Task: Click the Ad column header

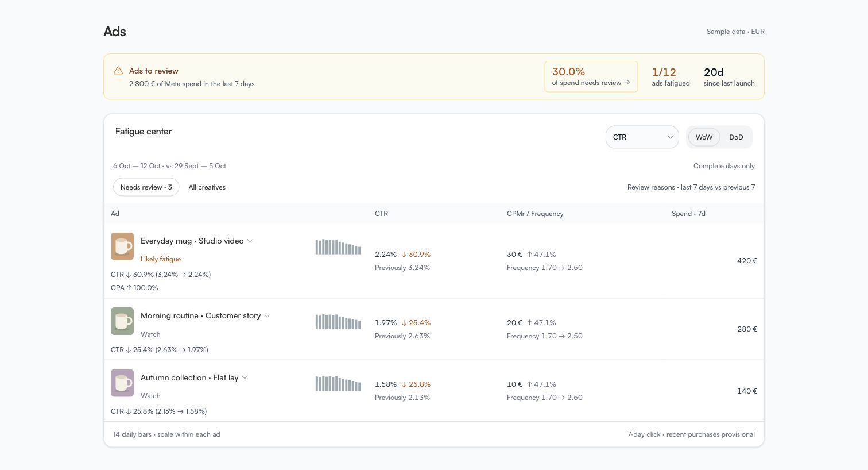Action: [x=115, y=213]
